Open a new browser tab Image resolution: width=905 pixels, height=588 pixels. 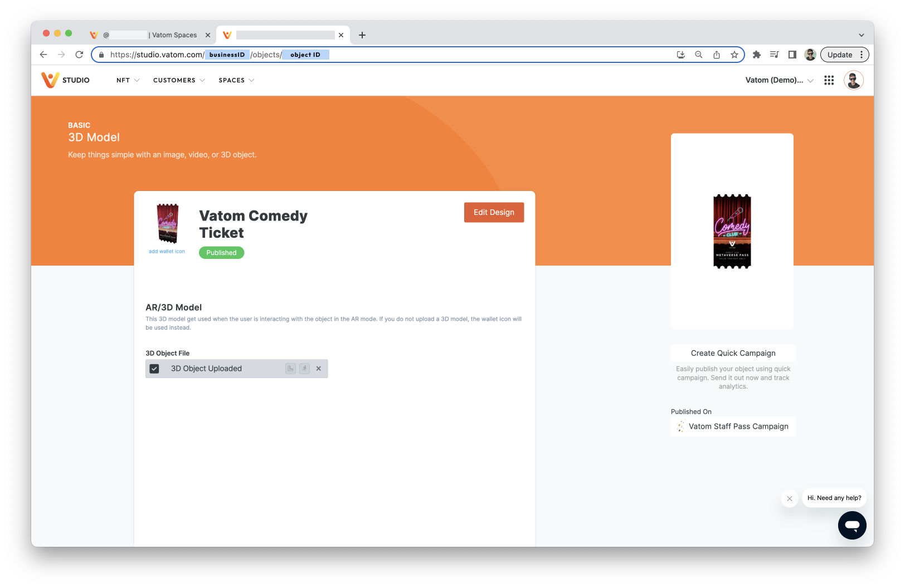(362, 35)
